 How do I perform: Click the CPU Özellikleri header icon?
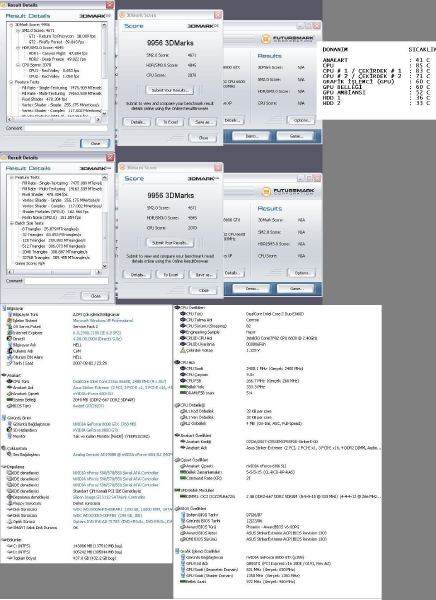tap(177, 307)
